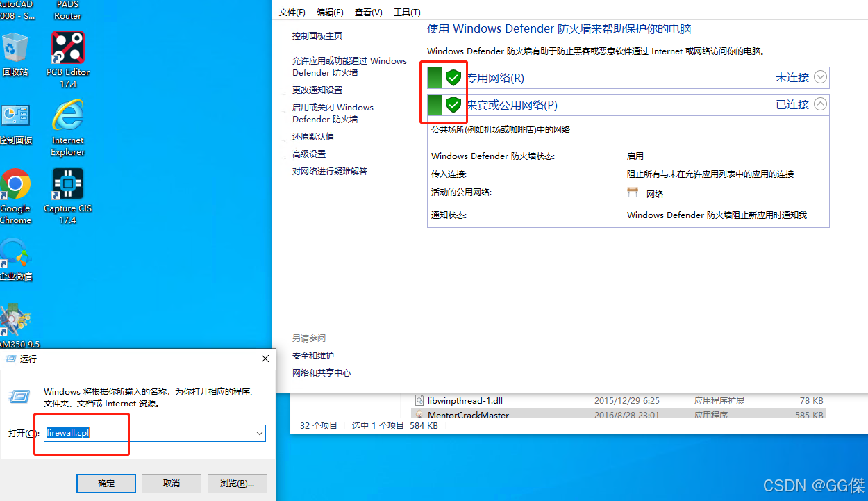This screenshot has width=868, height=501.
Task: Open the Run dialog command dropdown arrow
Action: tap(260, 433)
